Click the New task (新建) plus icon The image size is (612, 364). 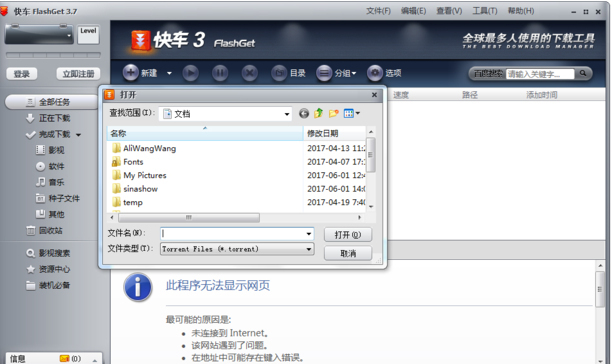(131, 73)
